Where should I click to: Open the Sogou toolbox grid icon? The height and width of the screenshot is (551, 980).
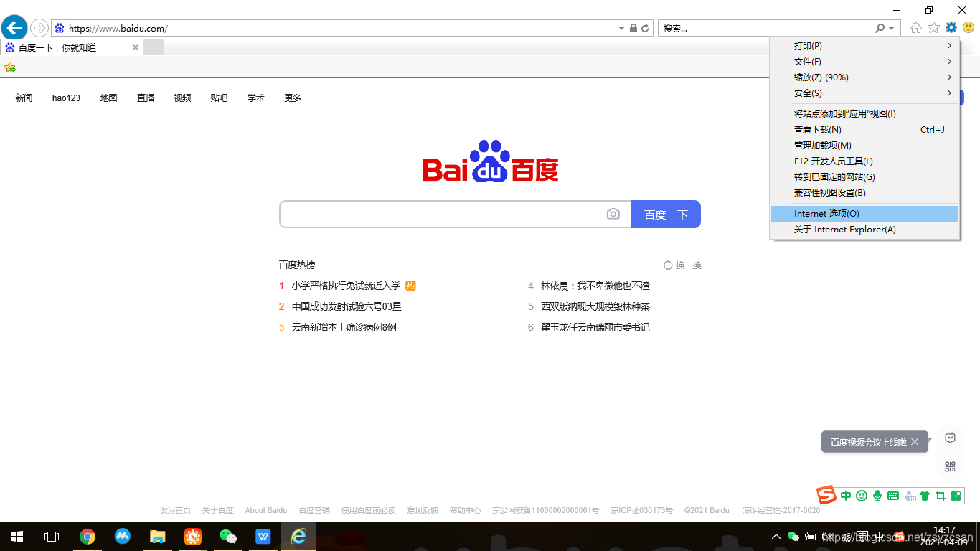956,496
